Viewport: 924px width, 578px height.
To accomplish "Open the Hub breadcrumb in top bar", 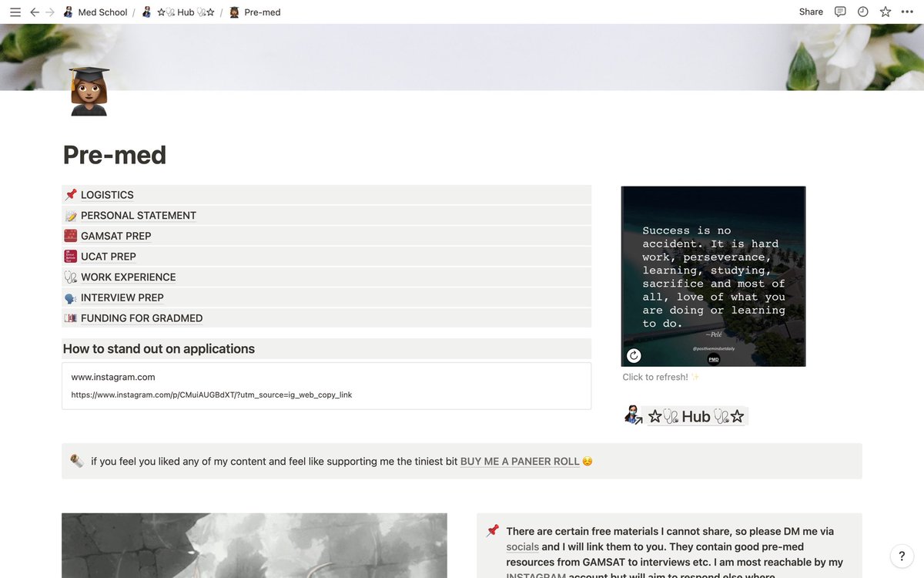I will (x=178, y=12).
